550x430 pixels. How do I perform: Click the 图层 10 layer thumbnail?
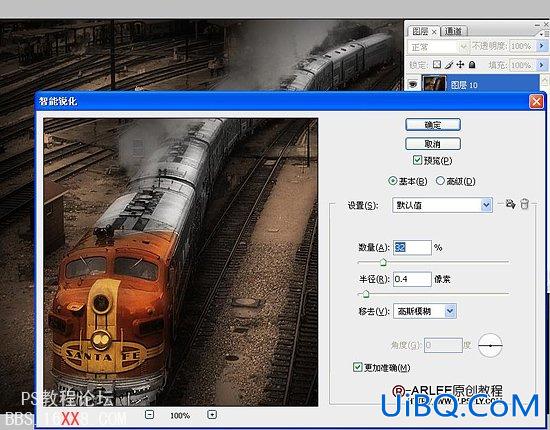click(x=434, y=83)
